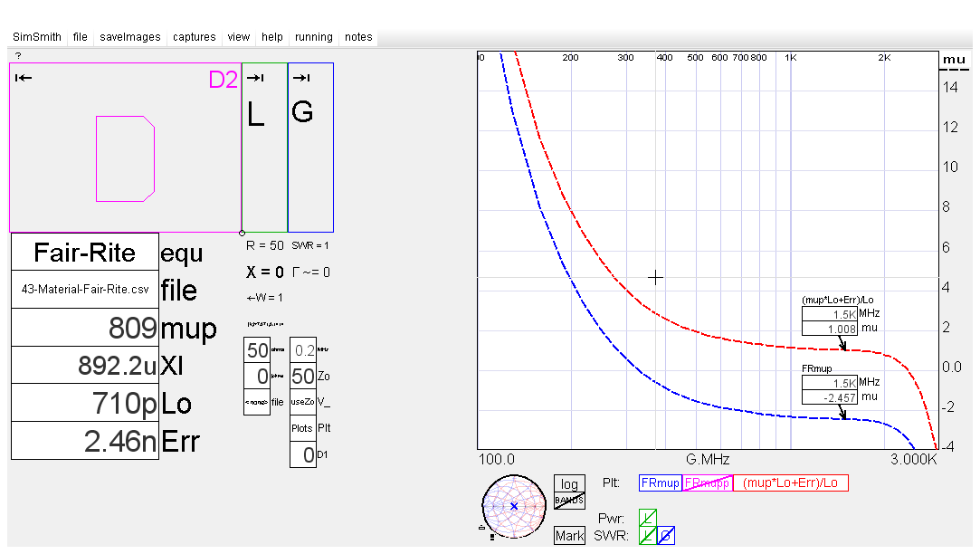This screenshot has width=980, height=554.
Task: Click the Lo value field showing 710p
Action: coord(85,404)
